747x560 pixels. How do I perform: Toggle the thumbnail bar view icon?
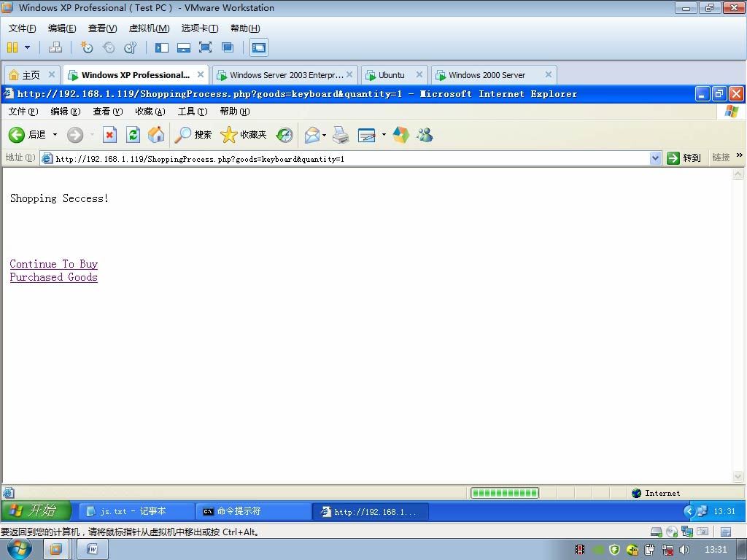coord(183,47)
